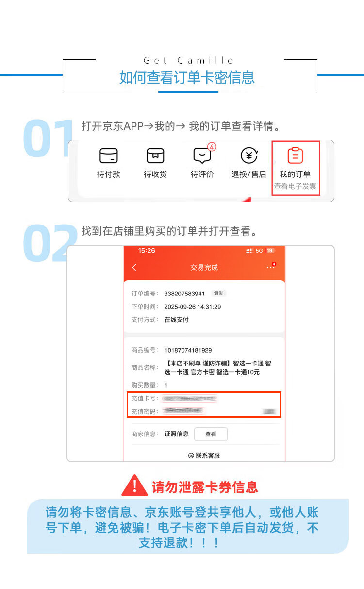The height and width of the screenshot is (589, 364).
Task: Select order number 338207583941
Action: click(x=184, y=294)
